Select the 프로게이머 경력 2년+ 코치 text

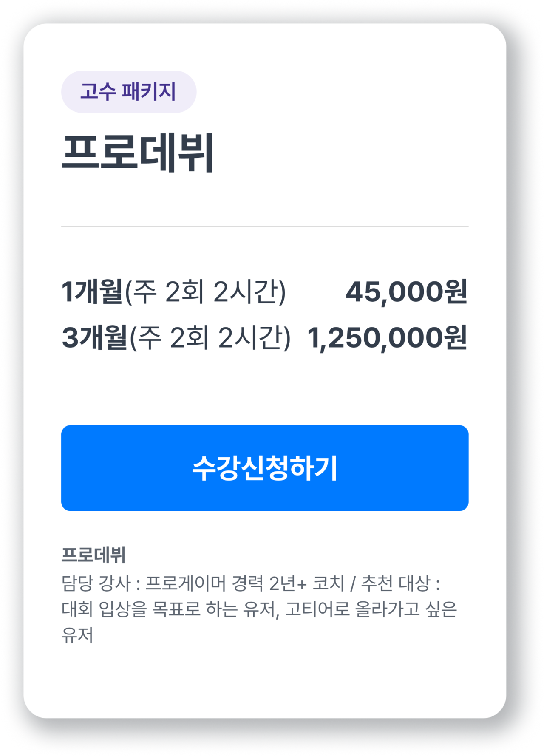click(245, 583)
